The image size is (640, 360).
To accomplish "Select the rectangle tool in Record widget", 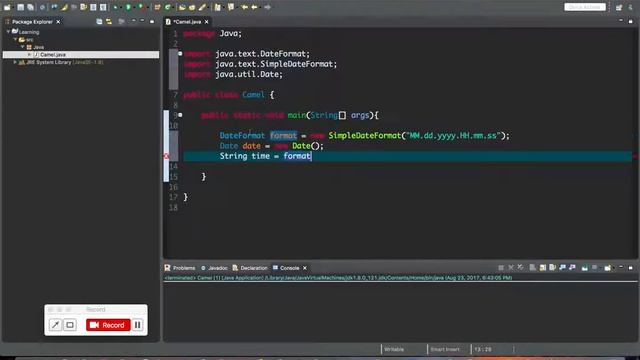I will 70,325.
